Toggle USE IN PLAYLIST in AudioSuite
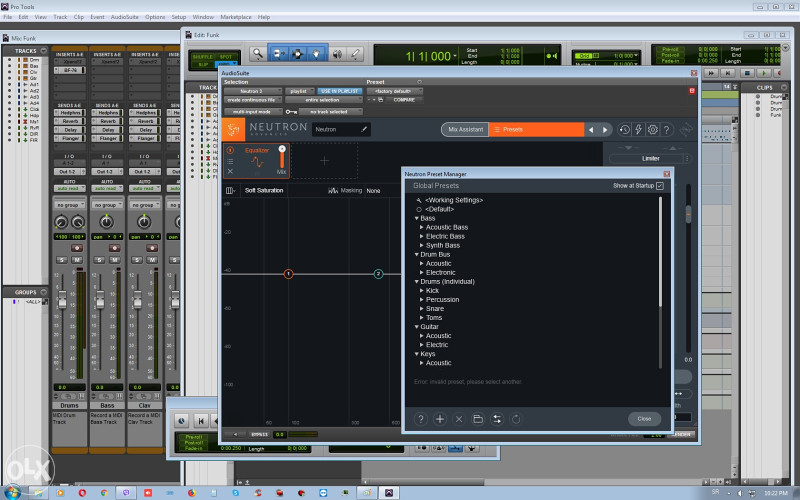The image size is (800, 500). tap(340, 91)
